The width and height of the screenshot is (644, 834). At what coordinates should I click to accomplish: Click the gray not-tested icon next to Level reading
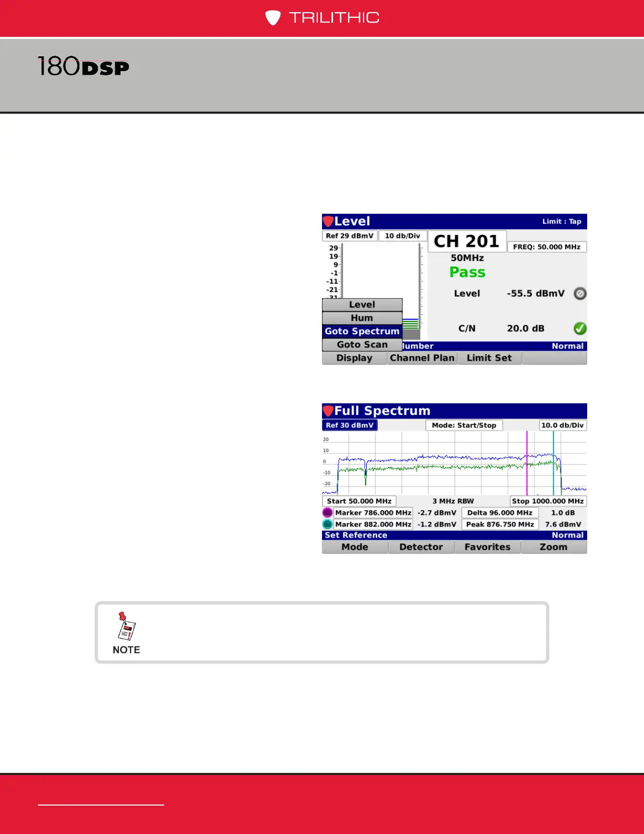[x=580, y=293]
